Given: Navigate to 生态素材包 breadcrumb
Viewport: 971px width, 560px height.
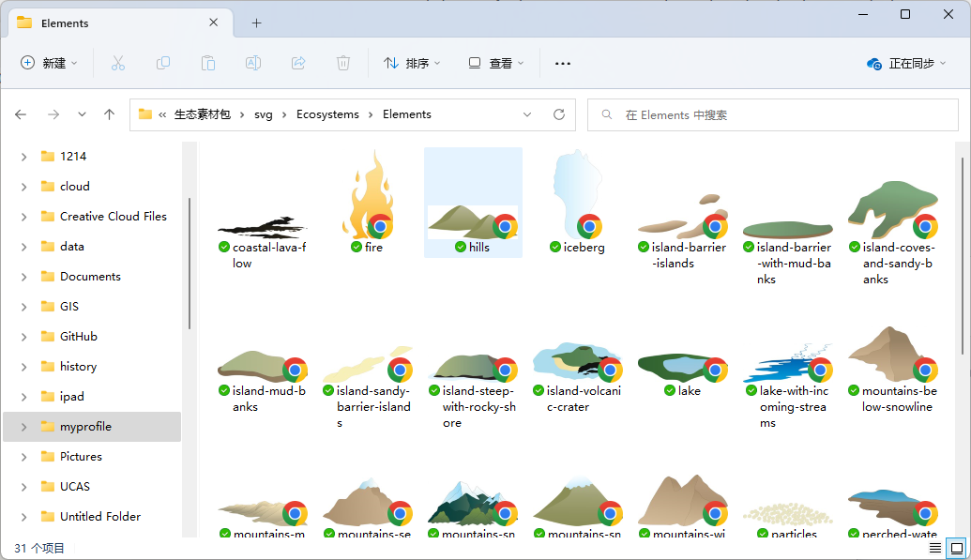Looking at the screenshot, I should click(x=203, y=114).
